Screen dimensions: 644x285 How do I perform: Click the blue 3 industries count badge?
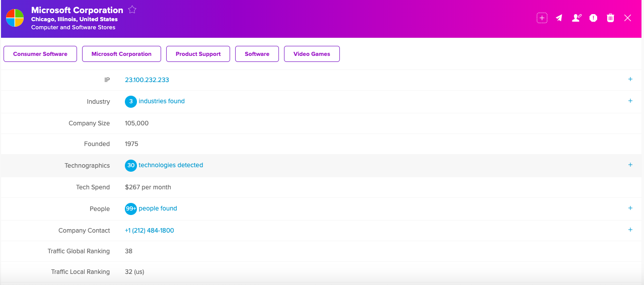tap(131, 102)
